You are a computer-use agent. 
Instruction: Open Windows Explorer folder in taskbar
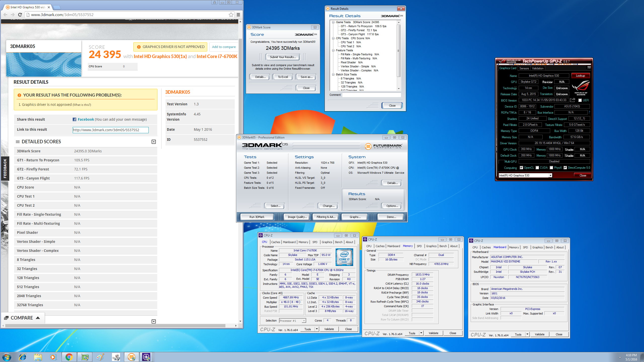coord(38,357)
